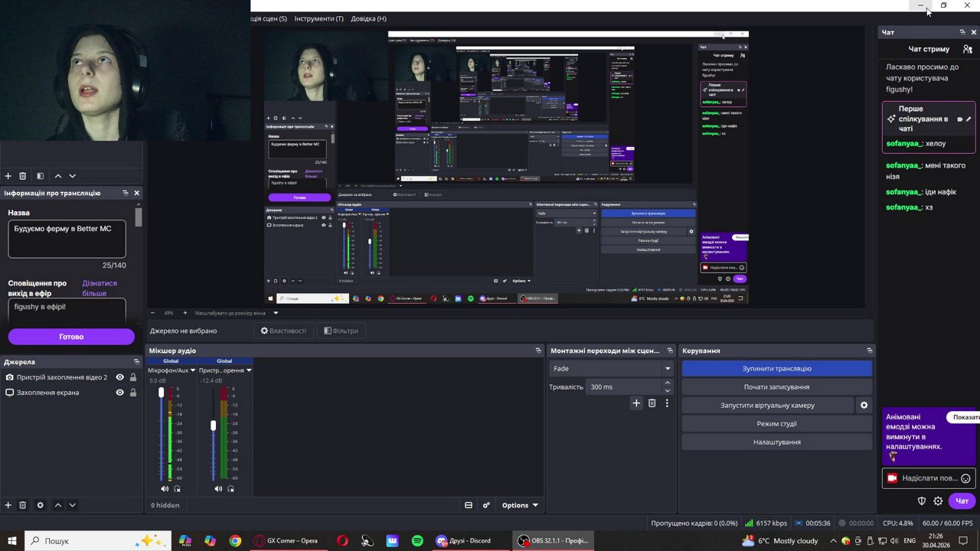Open Spotify from the taskbar
Image resolution: width=980 pixels, height=551 pixels.
click(x=417, y=541)
